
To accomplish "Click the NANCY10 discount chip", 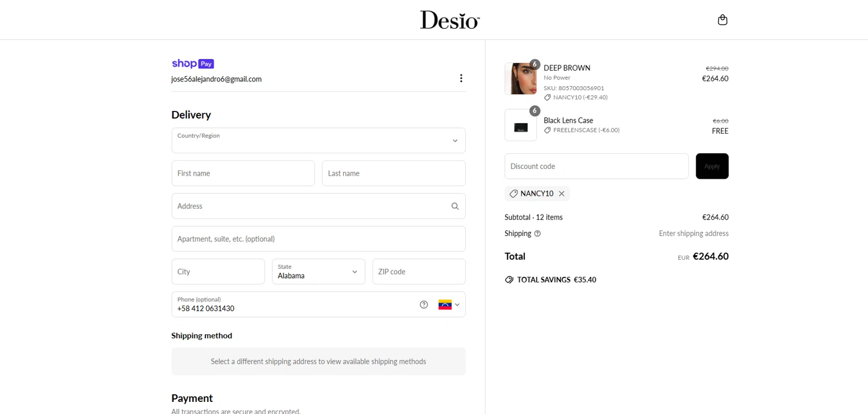I will [x=537, y=194].
